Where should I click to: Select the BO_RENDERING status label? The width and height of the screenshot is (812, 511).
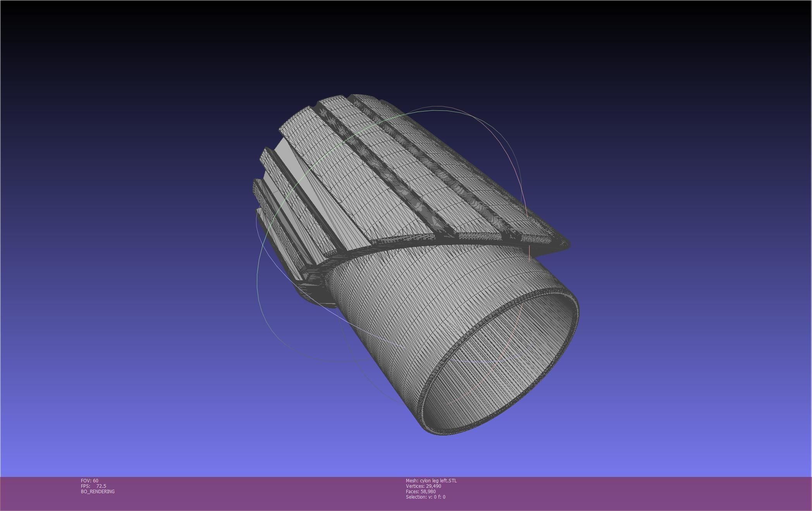(98, 491)
